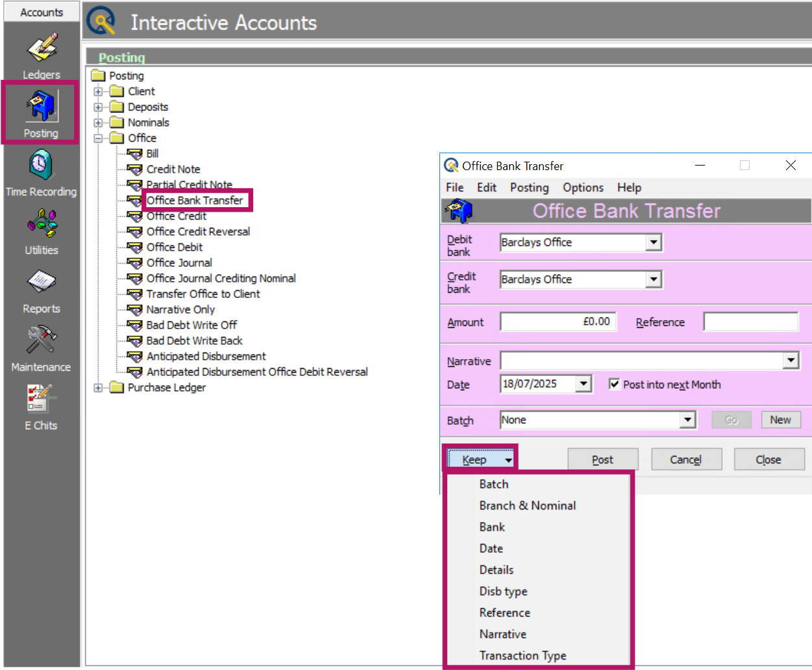Open the Reports sidebar icon

42,282
